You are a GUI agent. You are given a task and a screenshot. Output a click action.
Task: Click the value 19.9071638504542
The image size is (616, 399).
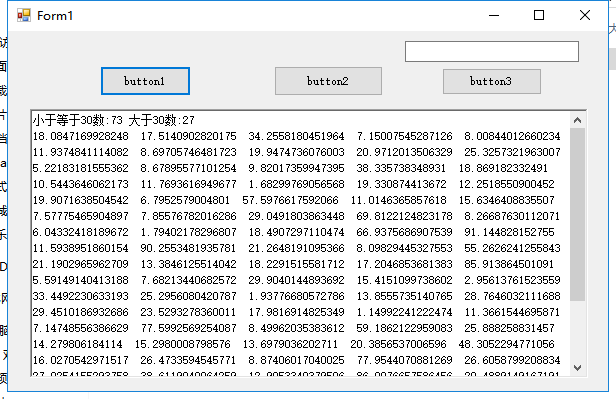81,200
